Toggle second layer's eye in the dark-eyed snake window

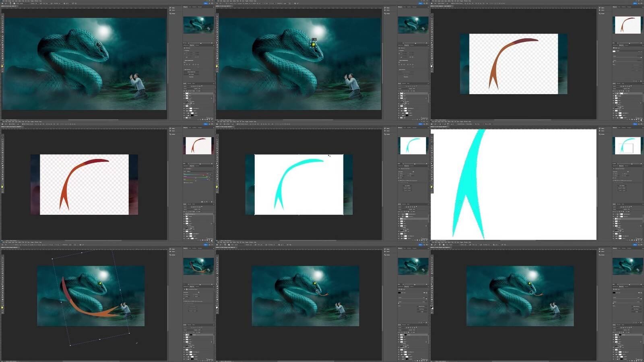pyautogui.click(x=185, y=95)
